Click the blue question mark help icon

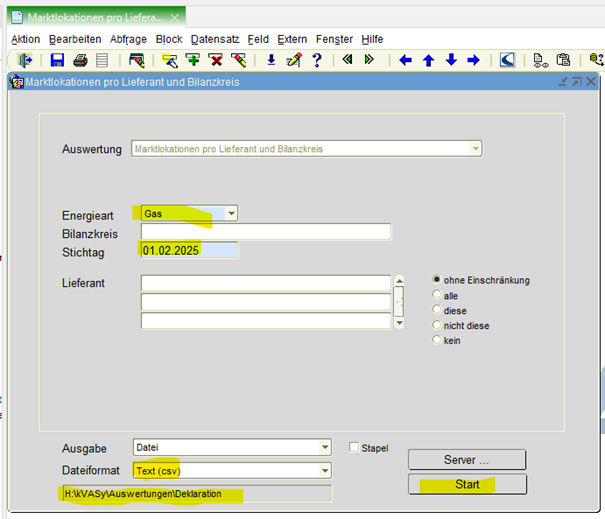coord(317,60)
